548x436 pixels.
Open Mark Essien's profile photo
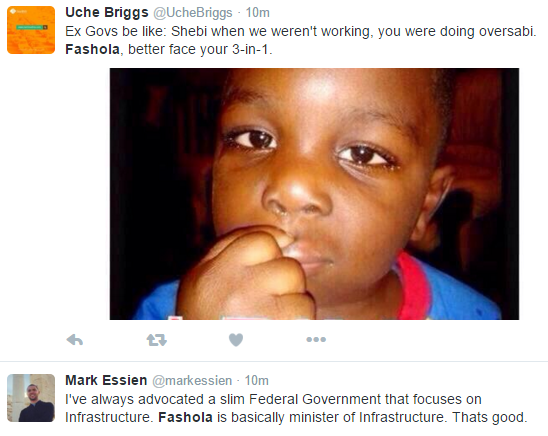tap(31, 398)
